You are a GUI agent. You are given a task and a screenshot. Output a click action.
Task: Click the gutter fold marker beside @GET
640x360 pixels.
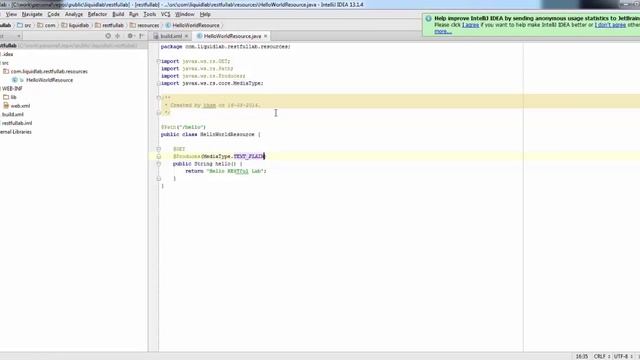pyautogui.click(x=158, y=149)
